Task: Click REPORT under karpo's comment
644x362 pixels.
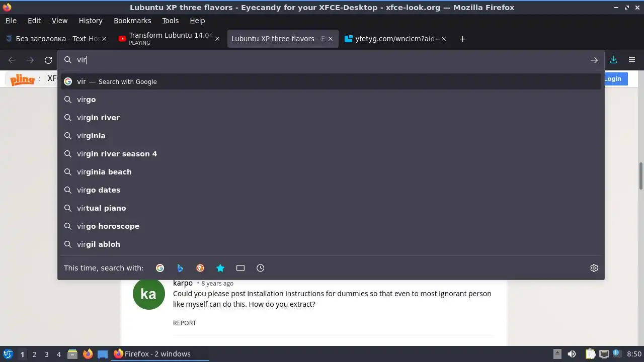Action: (x=185, y=323)
